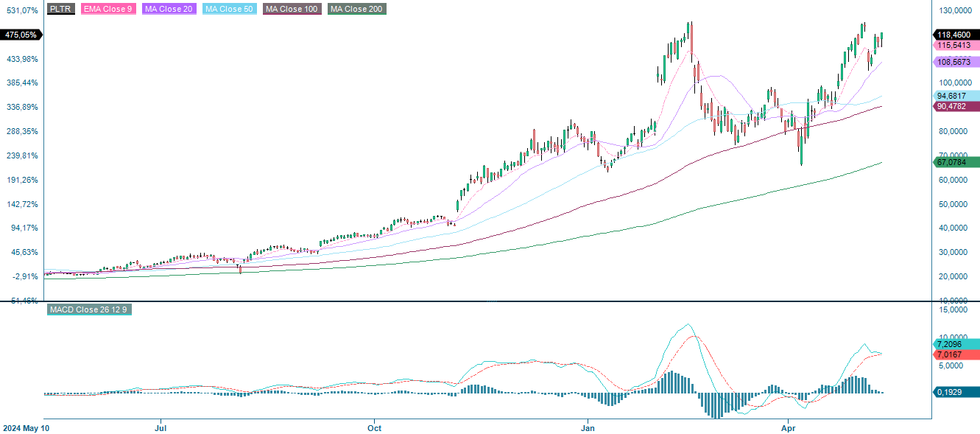Click the 191,26% percent axis label
980x434 pixels.
pyautogui.click(x=22, y=181)
